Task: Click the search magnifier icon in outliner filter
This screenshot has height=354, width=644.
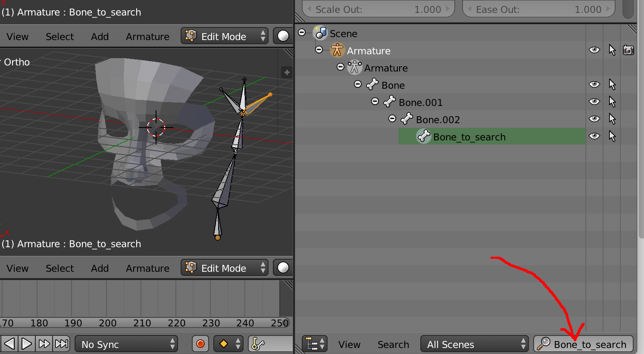Action: [x=544, y=344]
